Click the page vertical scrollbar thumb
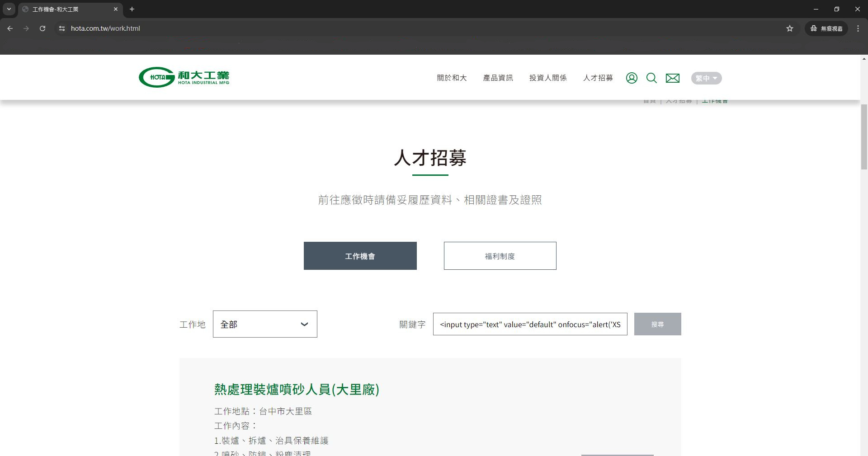The height and width of the screenshot is (456, 868). [864, 137]
